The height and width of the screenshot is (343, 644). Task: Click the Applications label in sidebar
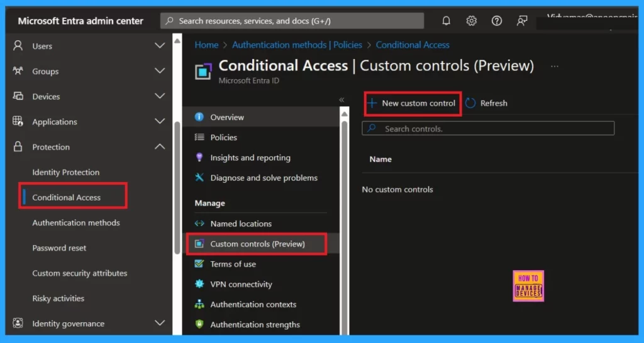(55, 122)
